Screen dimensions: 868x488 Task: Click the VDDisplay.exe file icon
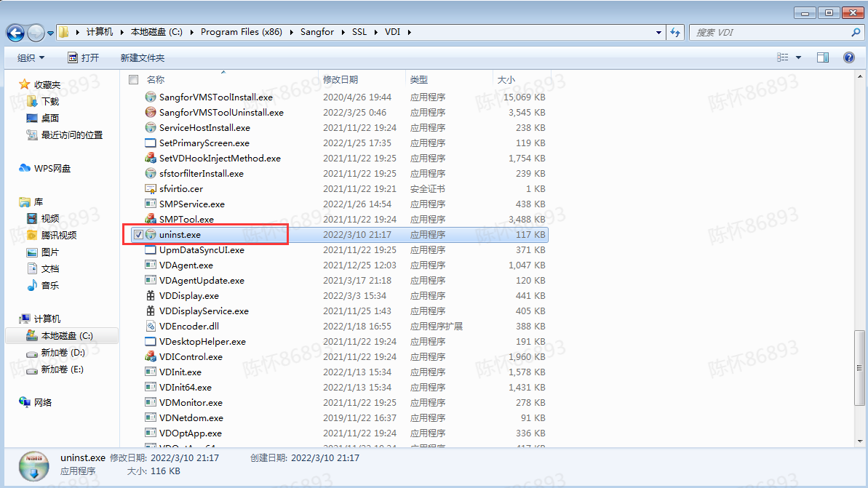(x=151, y=295)
